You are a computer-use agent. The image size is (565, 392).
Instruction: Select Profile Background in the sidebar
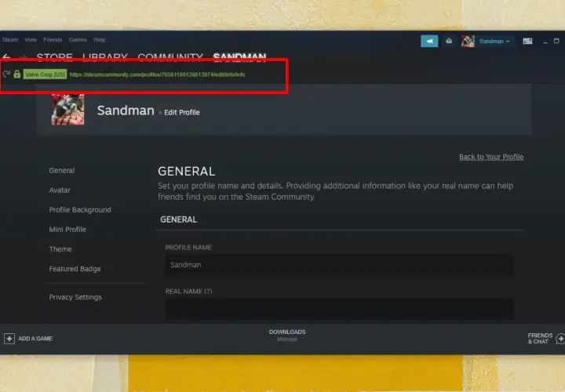coord(80,209)
